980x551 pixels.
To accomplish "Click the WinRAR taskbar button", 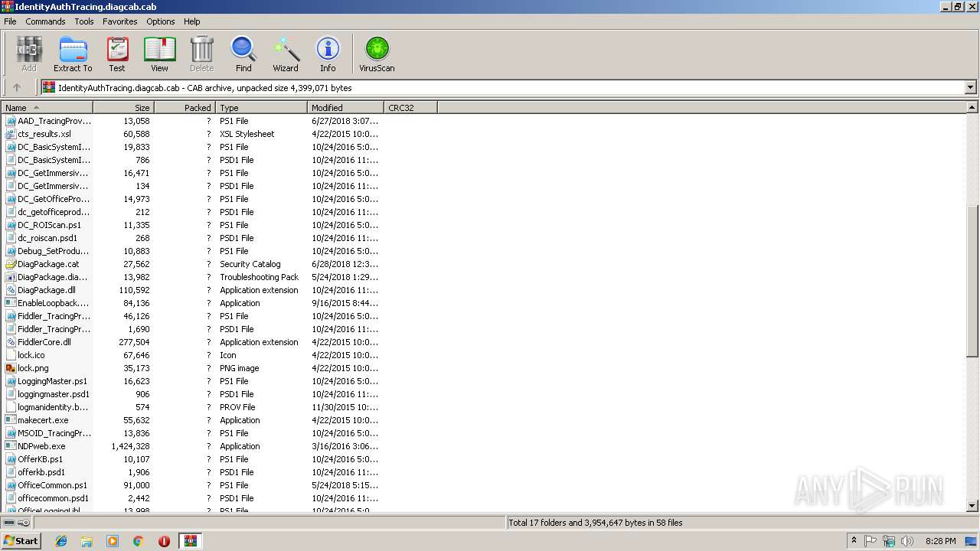I will (x=190, y=541).
